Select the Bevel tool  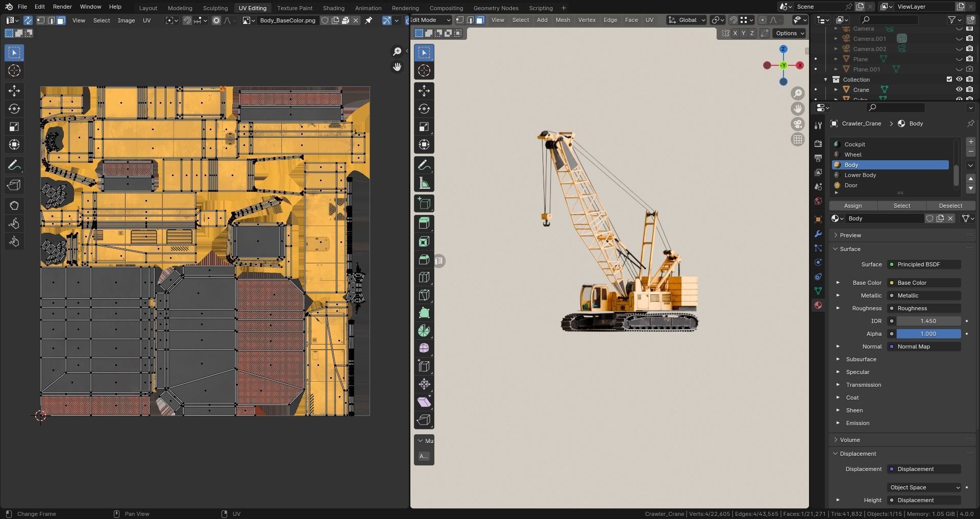[424, 259]
